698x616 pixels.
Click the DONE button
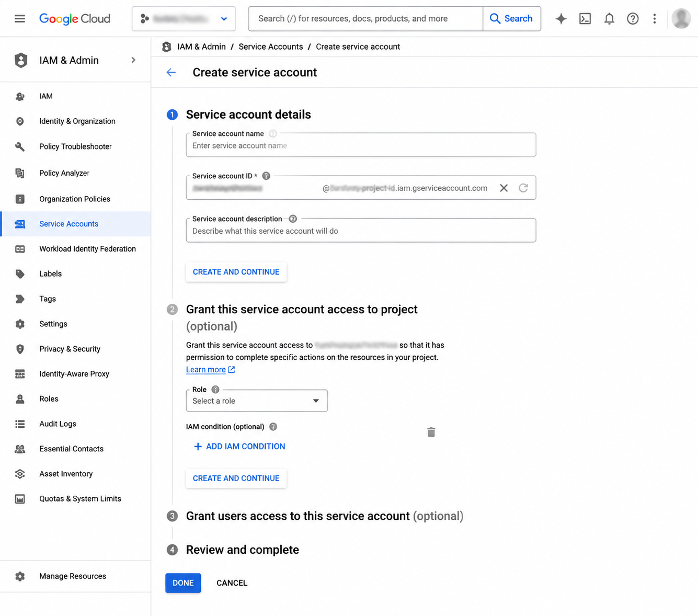(183, 583)
